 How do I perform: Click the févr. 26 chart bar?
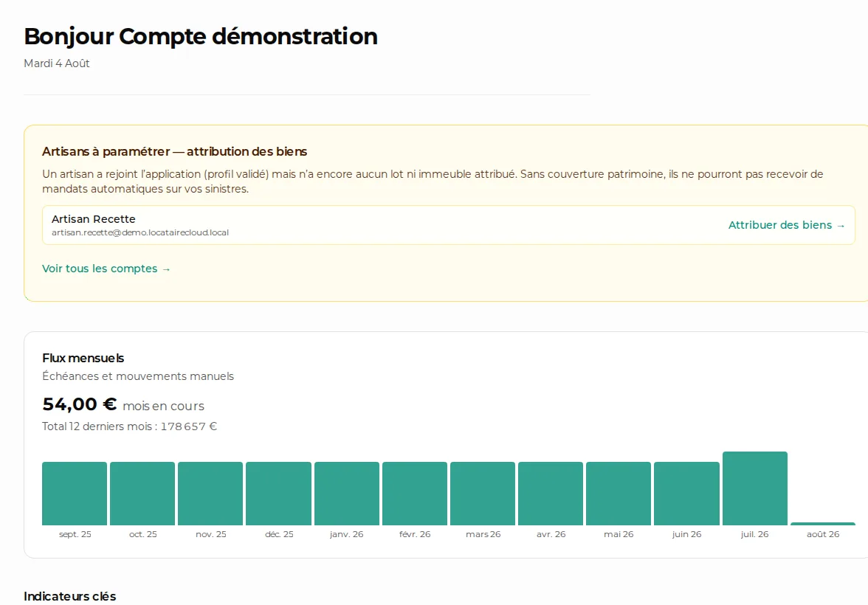415,493
